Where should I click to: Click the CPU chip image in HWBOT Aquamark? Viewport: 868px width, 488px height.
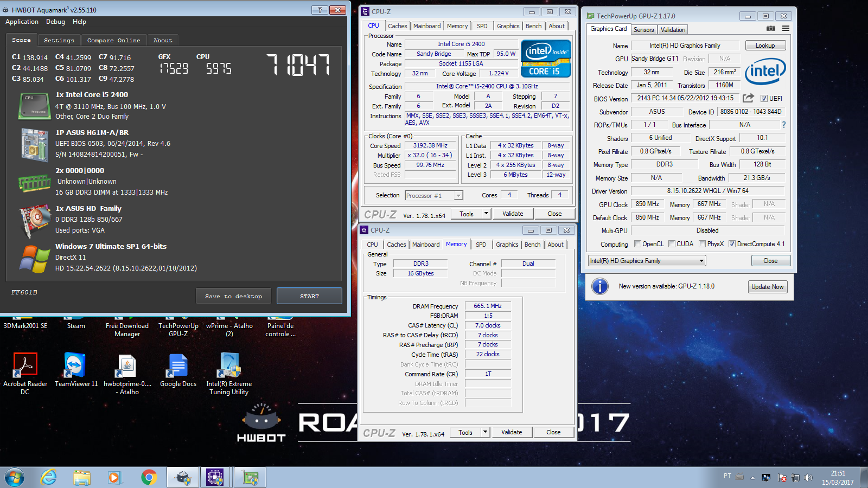34,106
